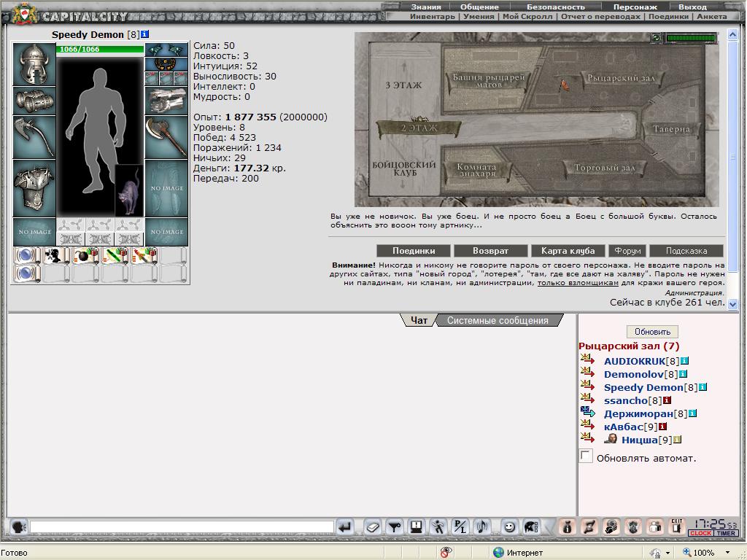Open the smiley emoticons icon

[509, 526]
